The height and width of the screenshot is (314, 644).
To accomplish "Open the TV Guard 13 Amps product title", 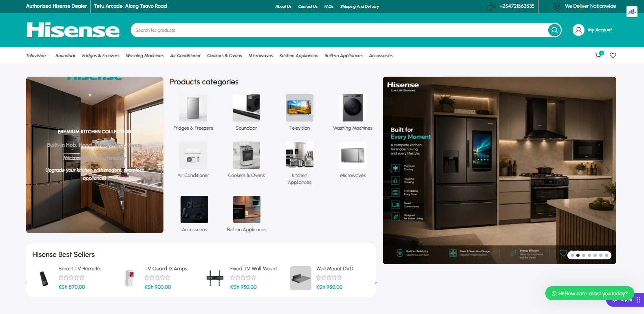I will [x=166, y=269].
